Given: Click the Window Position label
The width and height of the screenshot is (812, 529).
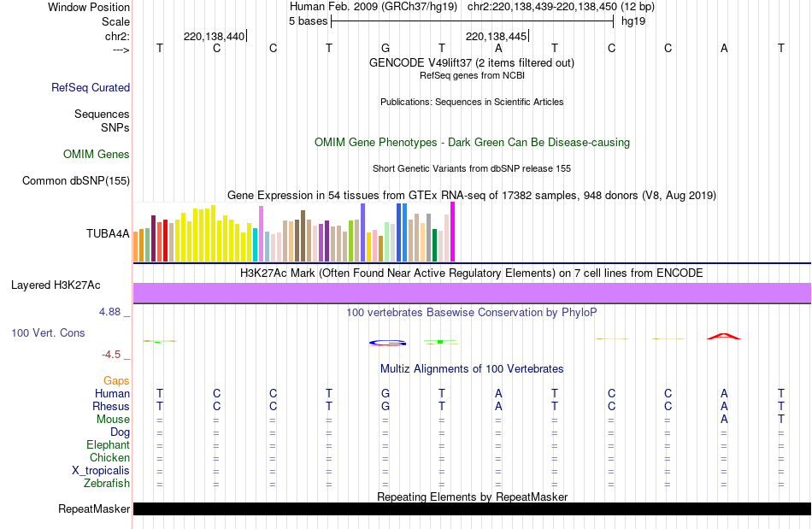Looking at the screenshot, I should pos(89,7).
